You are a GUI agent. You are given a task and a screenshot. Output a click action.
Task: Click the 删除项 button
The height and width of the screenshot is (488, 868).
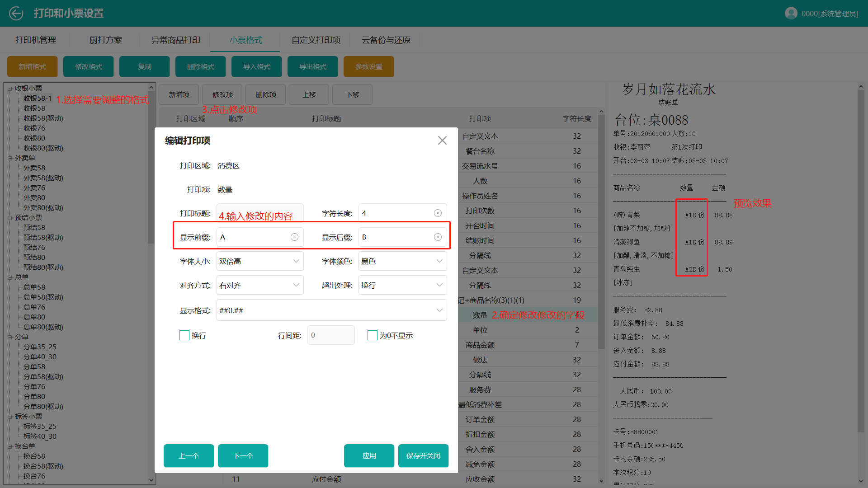click(x=266, y=94)
